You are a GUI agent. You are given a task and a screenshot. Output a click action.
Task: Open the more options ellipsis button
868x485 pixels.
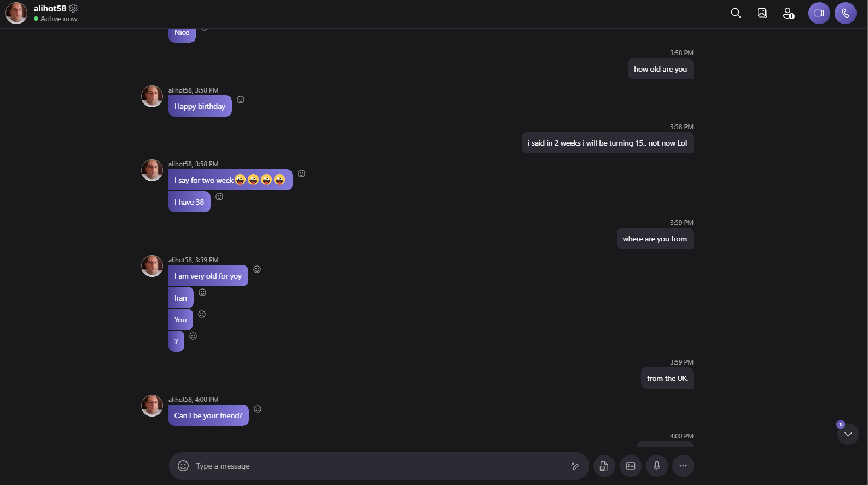[683, 466]
